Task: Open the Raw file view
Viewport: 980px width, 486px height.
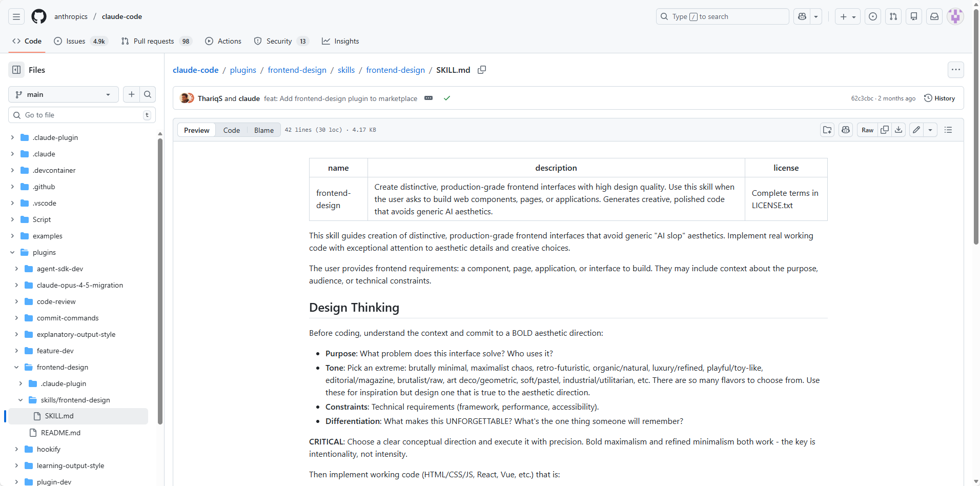Action: (x=867, y=130)
